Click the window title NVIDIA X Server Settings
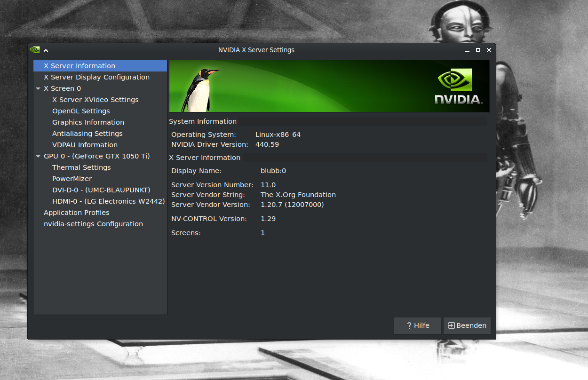Image resolution: width=588 pixels, height=380 pixels. [256, 50]
